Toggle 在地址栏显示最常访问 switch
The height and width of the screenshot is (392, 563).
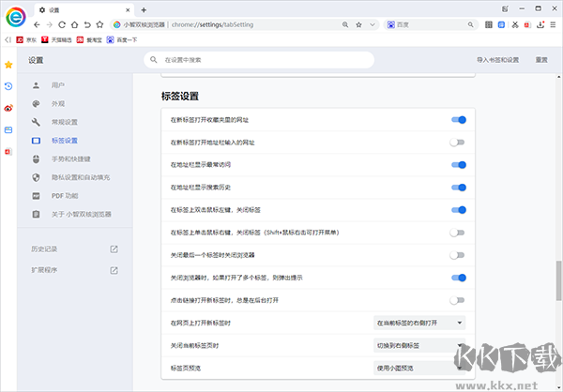click(x=459, y=165)
